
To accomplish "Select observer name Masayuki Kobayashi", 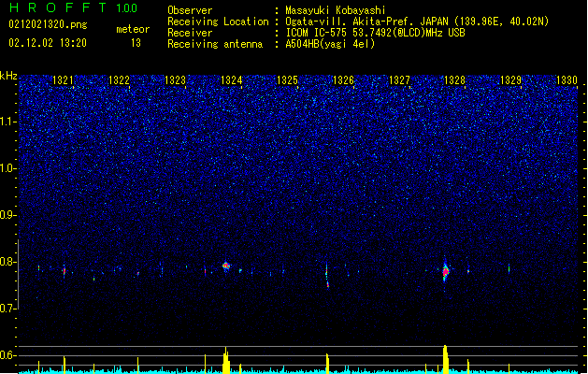I will (336, 10).
